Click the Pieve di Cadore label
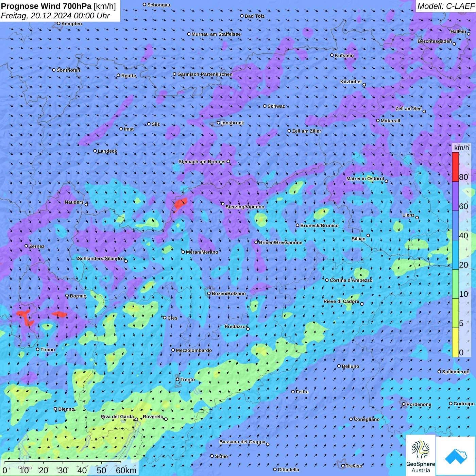The width and height of the screenshot is (476, 476). click(341, 301)
